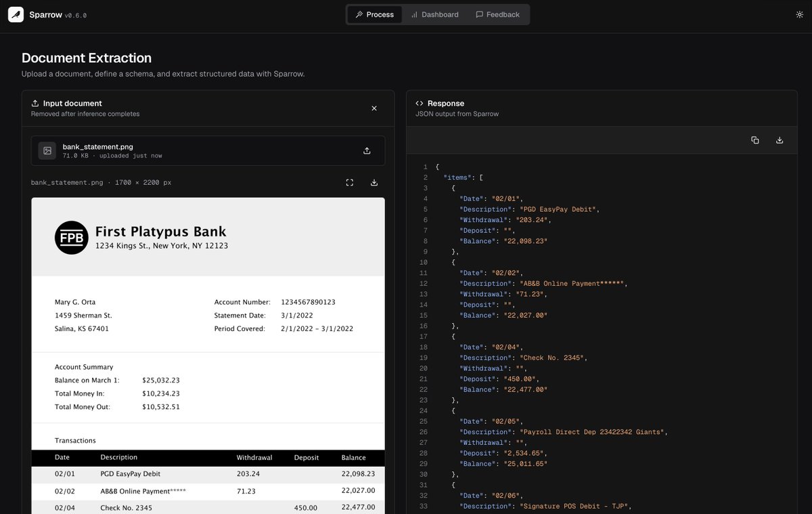The width and height of the screenshot is (812, 514).
Task: Click the Sparrow v0.6.0 title text
Action: 58,15
